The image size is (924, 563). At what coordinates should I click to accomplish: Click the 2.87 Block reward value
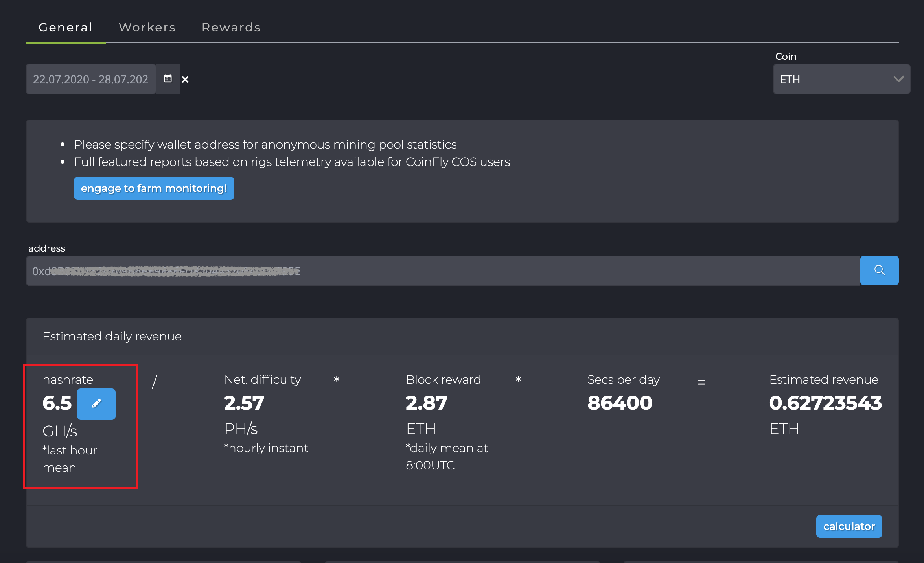pos(427,403)
